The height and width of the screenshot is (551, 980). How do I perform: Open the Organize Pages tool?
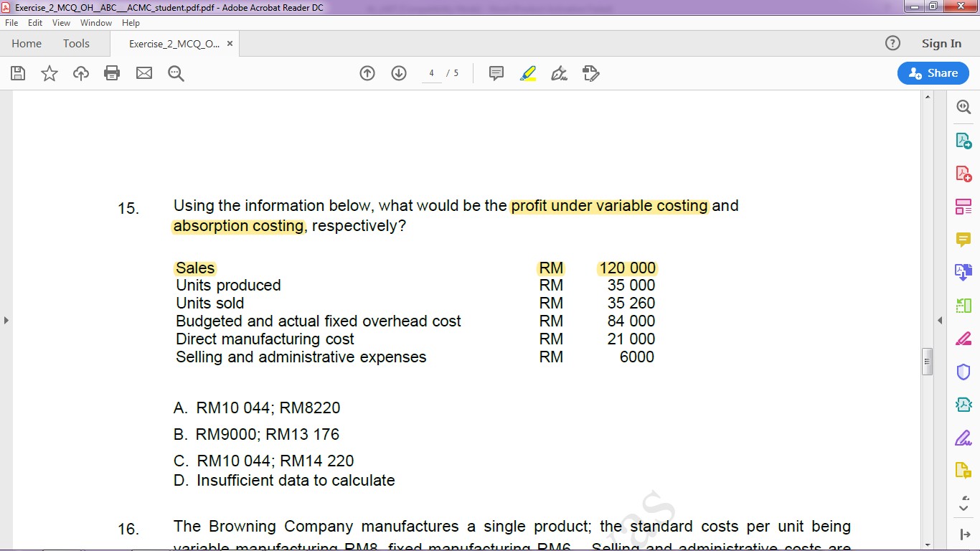[963, 206]
